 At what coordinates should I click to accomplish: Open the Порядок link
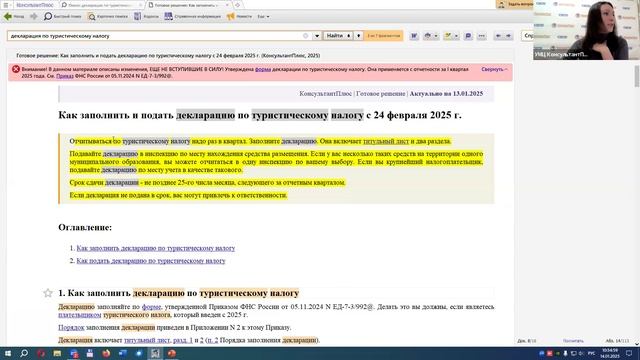71,327
